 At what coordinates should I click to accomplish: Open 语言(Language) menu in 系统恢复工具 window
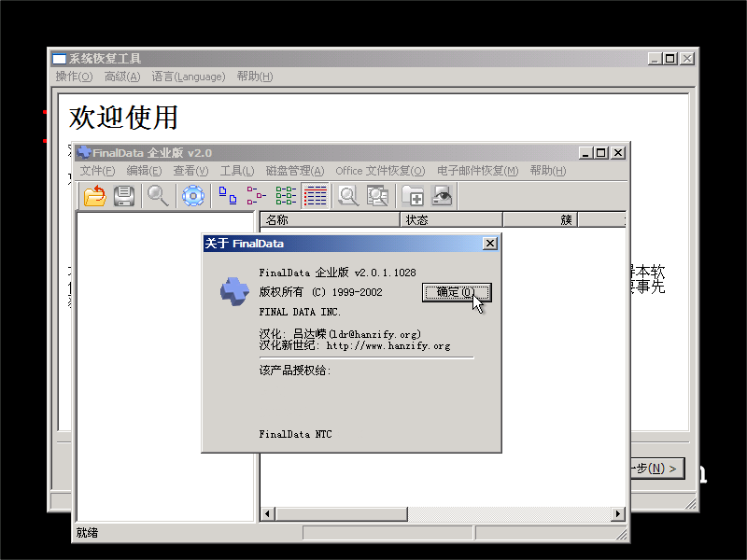189,77
